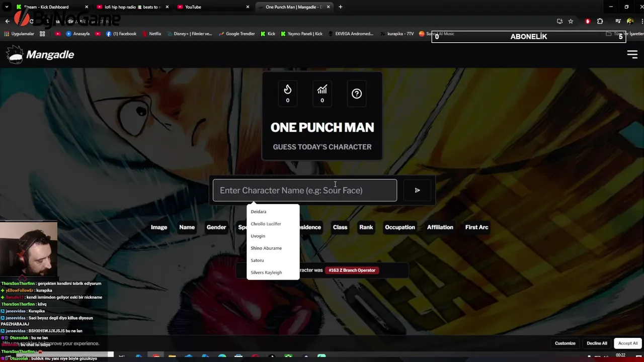Screen dimensions: 644x362
Task: Click the Rank column header
Action: click(366, 227)
